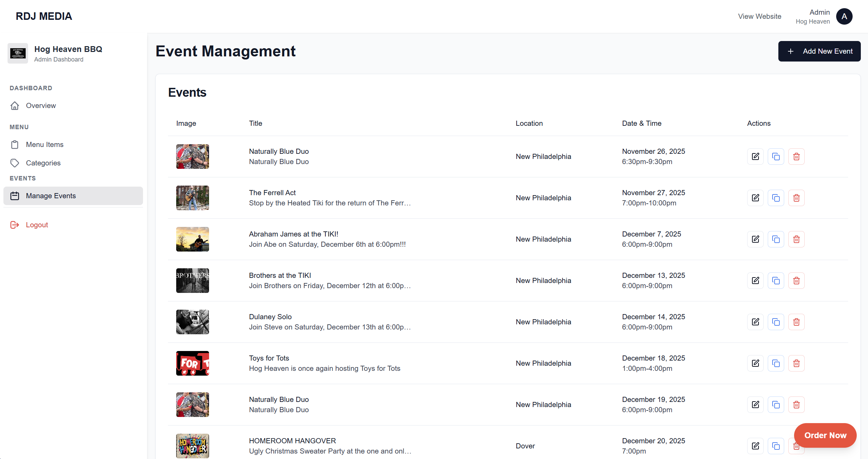Duplicate The Ferrell Act event
Screen dimensions: 868x459
click(776, 198)
